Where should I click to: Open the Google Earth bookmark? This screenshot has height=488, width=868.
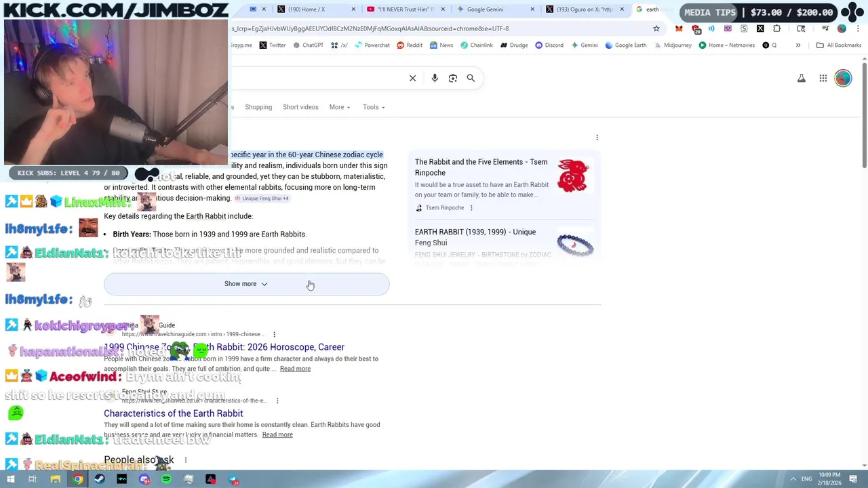(625, 45)
